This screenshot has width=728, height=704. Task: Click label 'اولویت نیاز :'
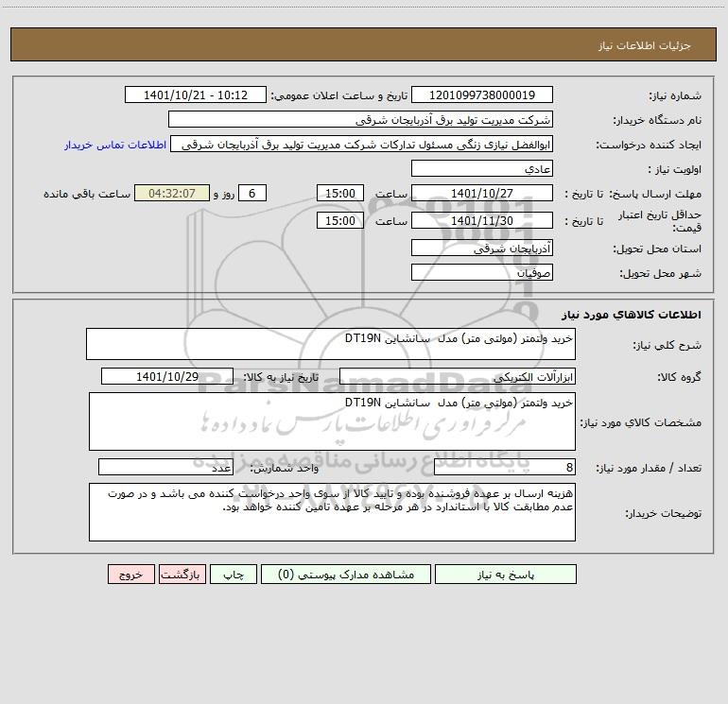tap(675, 169)
